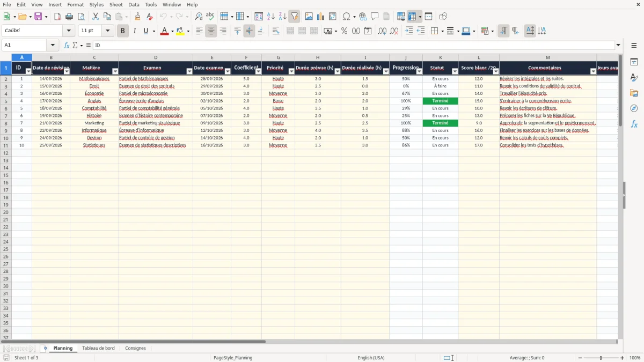644x362 pixels.
Task: Insert a hyperlink
Action: [x=363, y=17]
